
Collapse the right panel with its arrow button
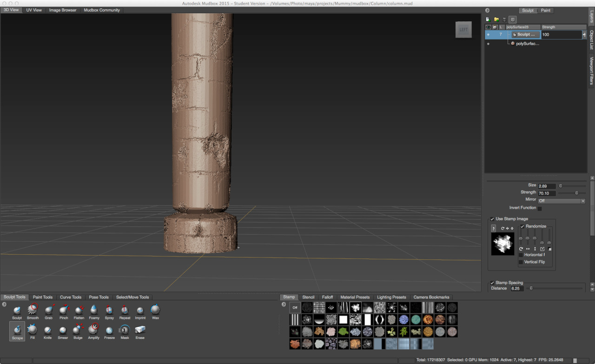pyautogui.click(x=487, y=10)
